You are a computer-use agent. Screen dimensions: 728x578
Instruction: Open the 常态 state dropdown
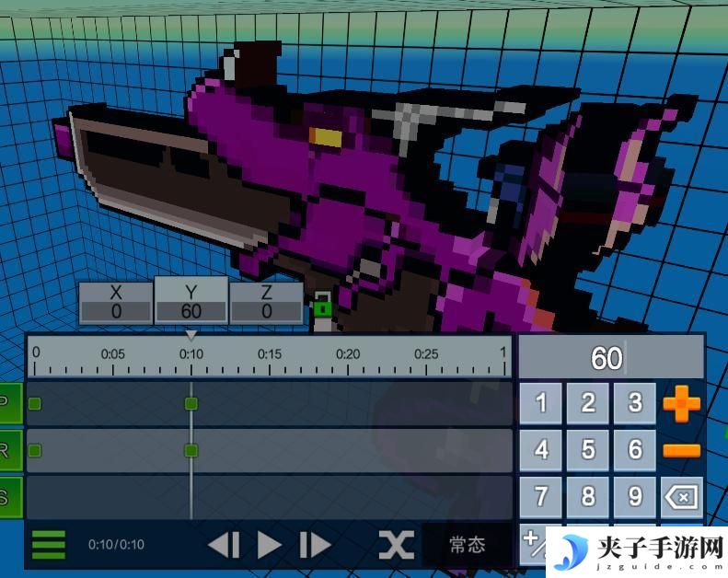point(468,545)
